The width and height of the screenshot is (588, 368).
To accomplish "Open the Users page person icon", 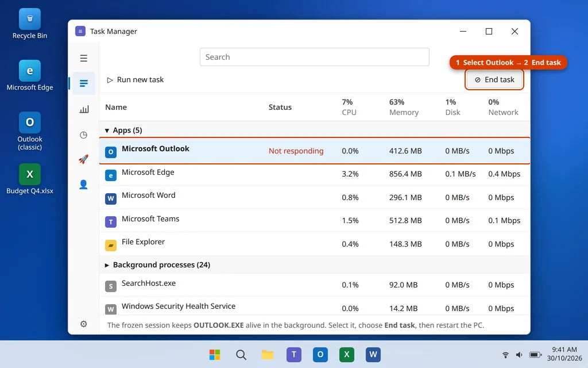I will 84,185.
